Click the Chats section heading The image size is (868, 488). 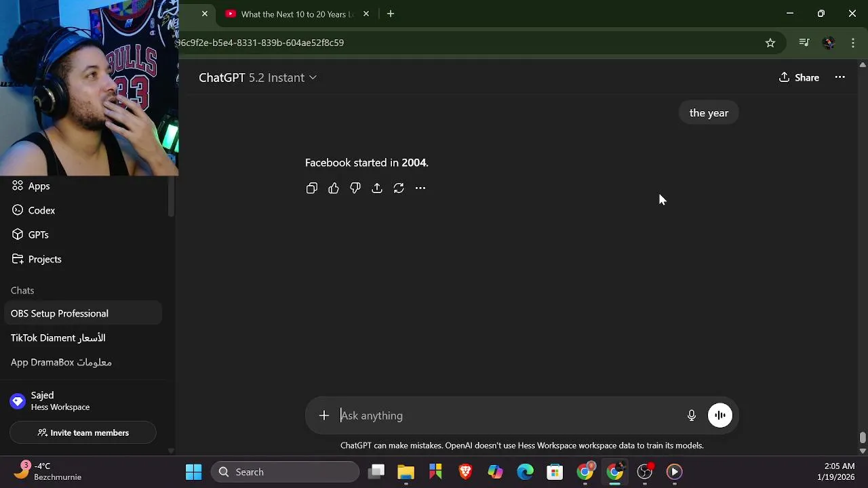(x=22, y=290)
